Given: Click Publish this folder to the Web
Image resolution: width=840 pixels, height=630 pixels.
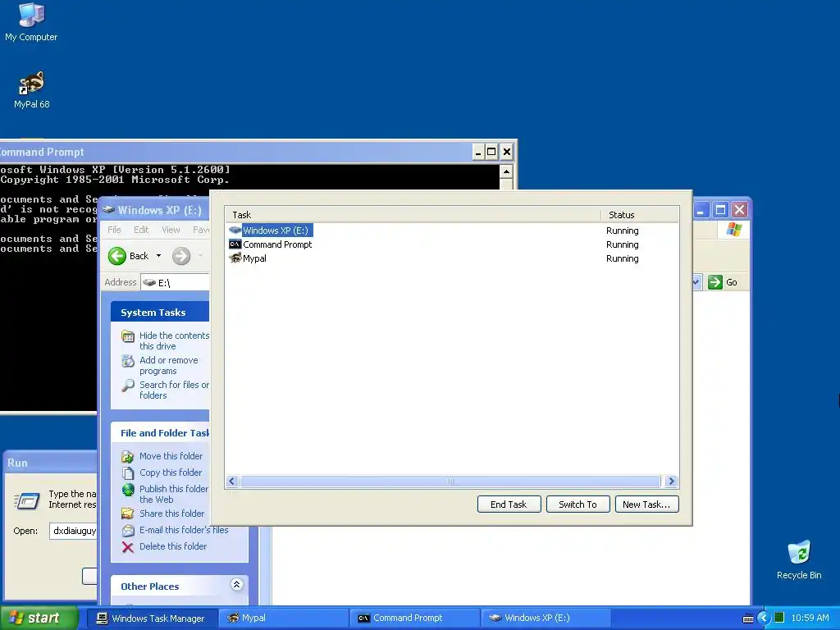Looking at the screenshot, I should [174, 494].
